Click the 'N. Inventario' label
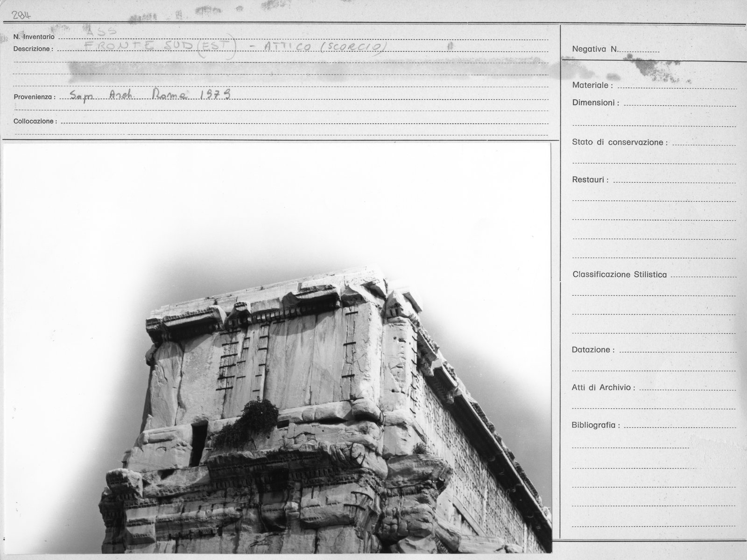 tap(34, 37)
